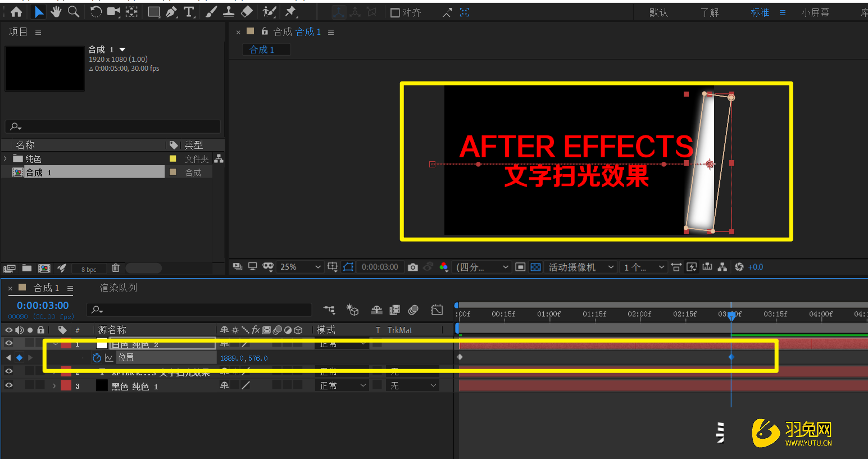The width and height of the screenshot is (868, 459).
Task: Delete selected item with trash icon
Action: coord(115,269)
